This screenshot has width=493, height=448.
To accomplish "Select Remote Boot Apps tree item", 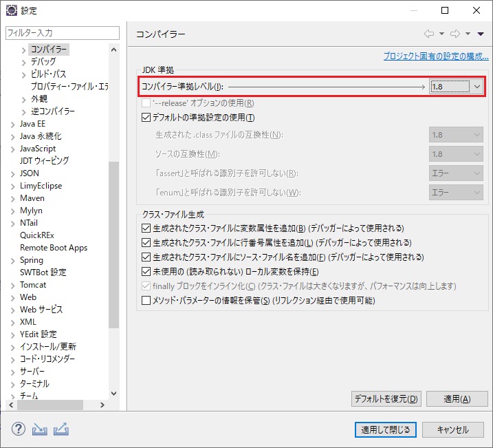I will point(54,248).
